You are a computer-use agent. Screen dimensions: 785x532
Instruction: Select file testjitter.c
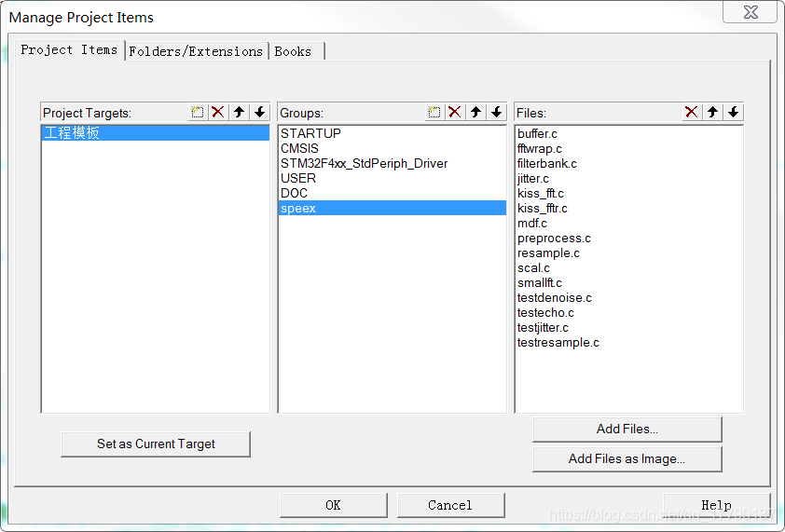pos(628,328)
